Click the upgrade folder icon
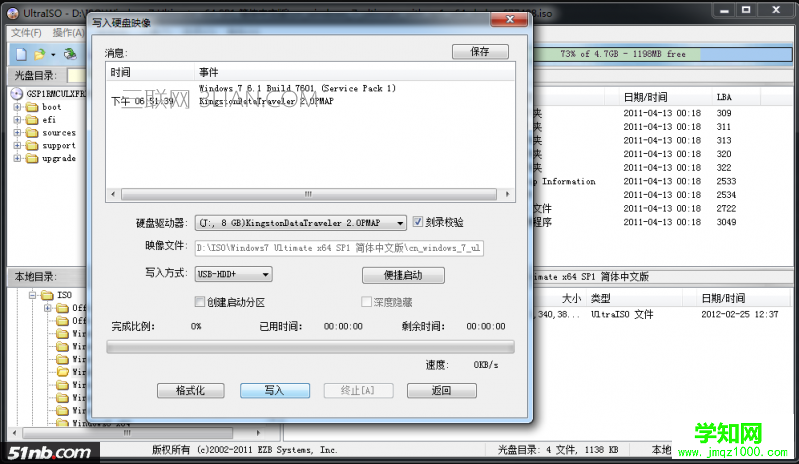The height and width of the screenshot is (464, 799). pyautogui.click(x=32, y=158)
